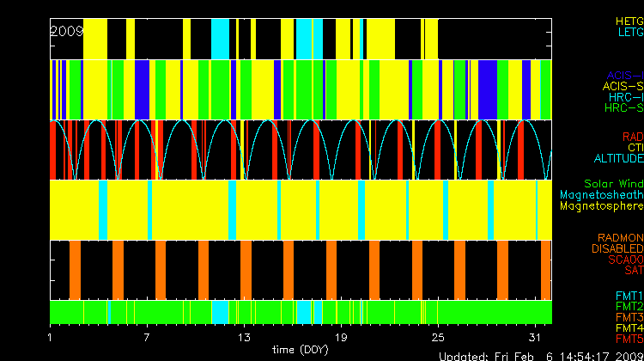Click the ACIS-S legend entry
The image size is (644, 361).
[x=623, y=86]
